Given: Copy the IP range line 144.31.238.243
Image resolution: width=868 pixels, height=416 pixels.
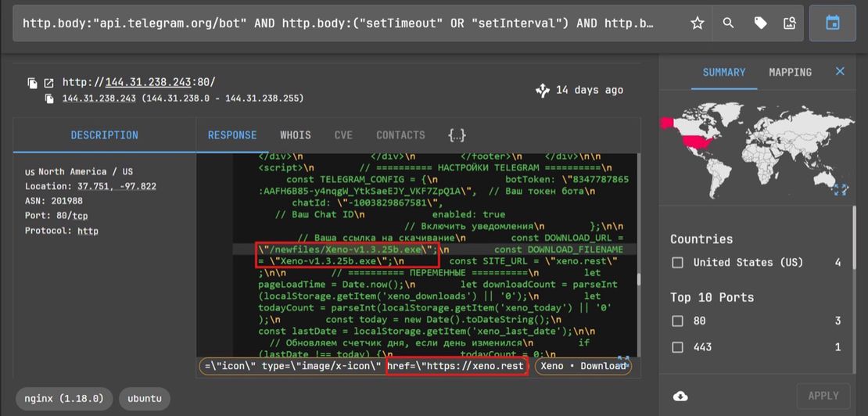Looking at the screenshot, I should coord(50,99).
